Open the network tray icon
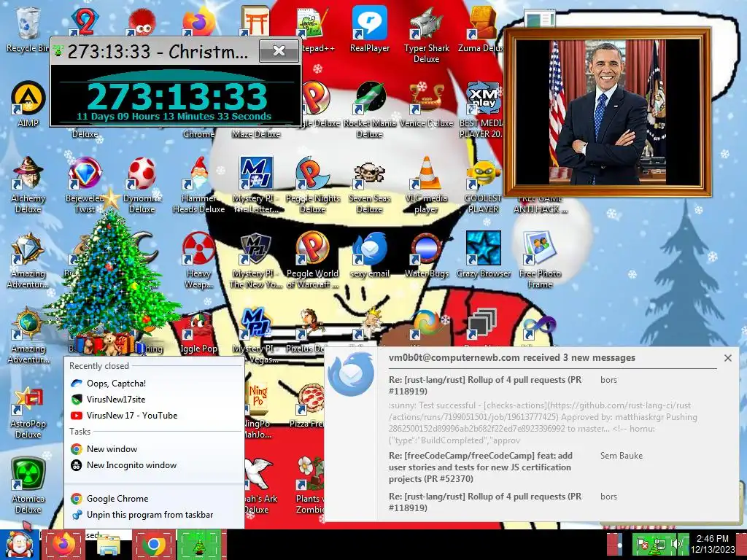The width and height of the screenshot is (747, 560). coord(659,544)
